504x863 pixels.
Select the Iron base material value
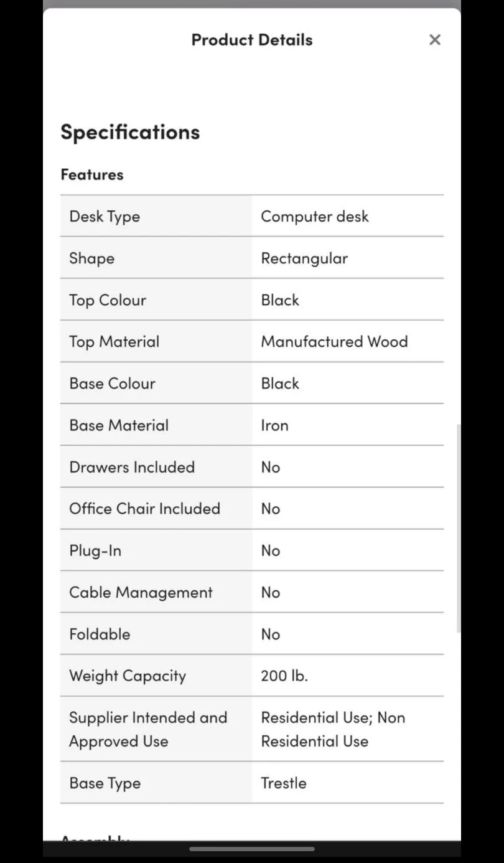coord(274,425)
